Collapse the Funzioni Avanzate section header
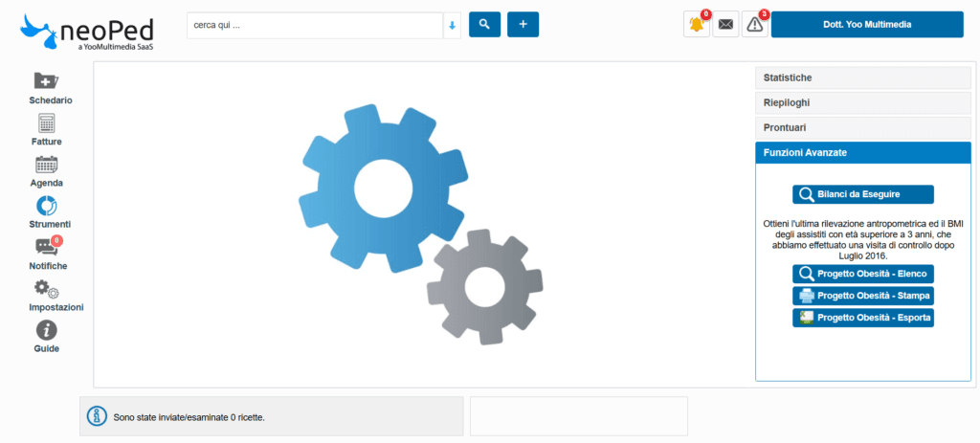Screen dimensions: 980x443 [x=862, y=152]
